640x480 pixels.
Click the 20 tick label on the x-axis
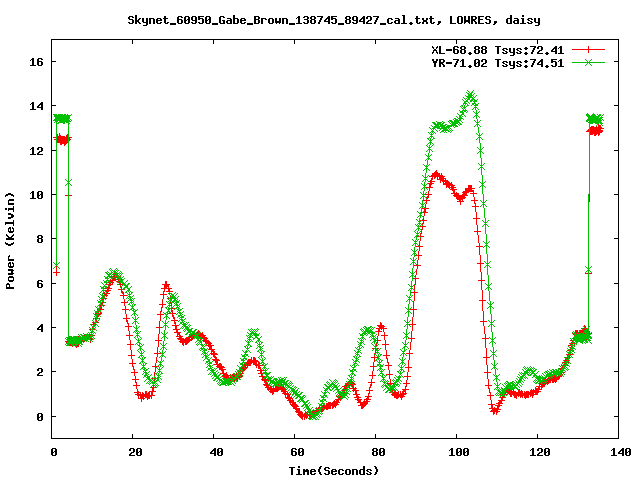[x=133, y=452]
